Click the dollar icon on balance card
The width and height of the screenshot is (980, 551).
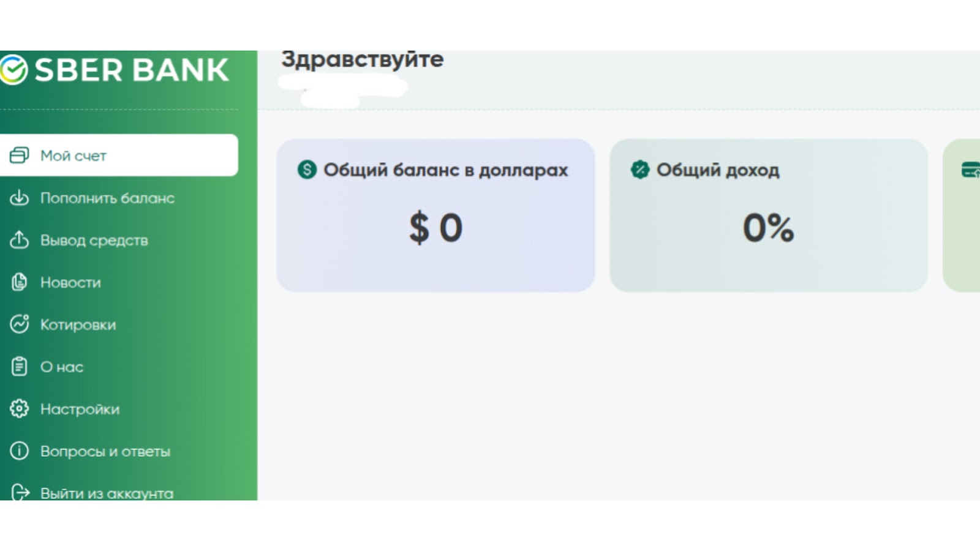307,170
